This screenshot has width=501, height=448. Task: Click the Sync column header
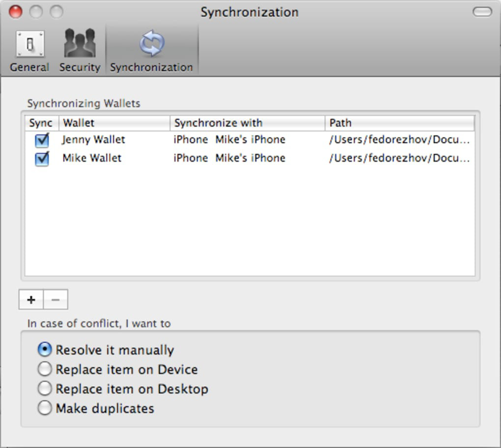pos(41,123)
